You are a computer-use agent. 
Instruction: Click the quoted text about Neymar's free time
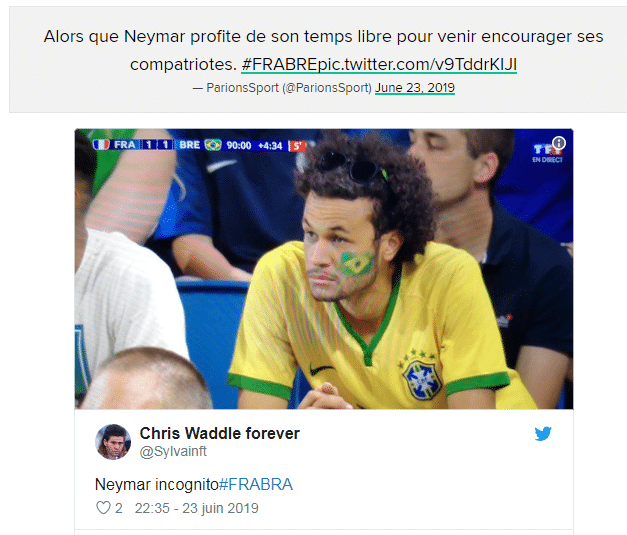pos(323,50)
